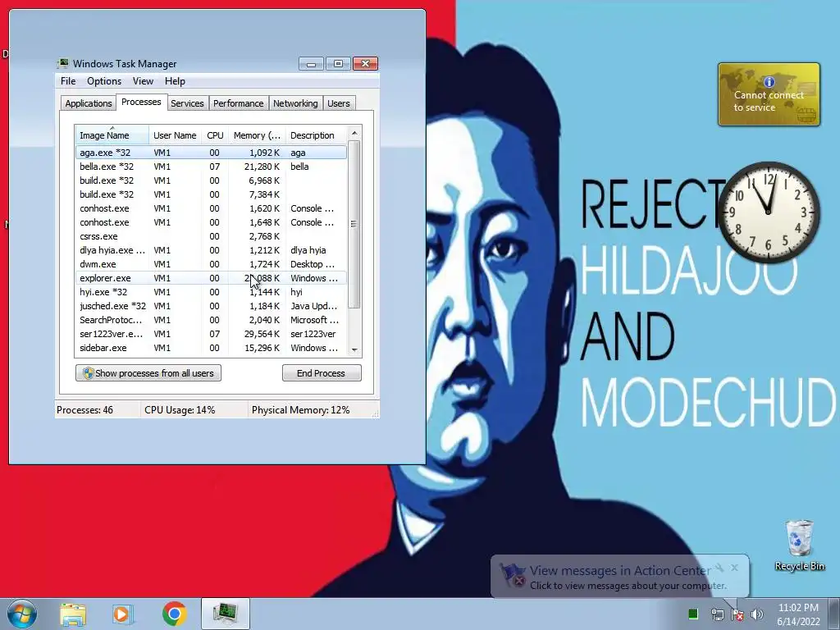This screenshot has width=840, height=630.
Task: Select the jusched.exe *32 process
Action: pos(211,305)
